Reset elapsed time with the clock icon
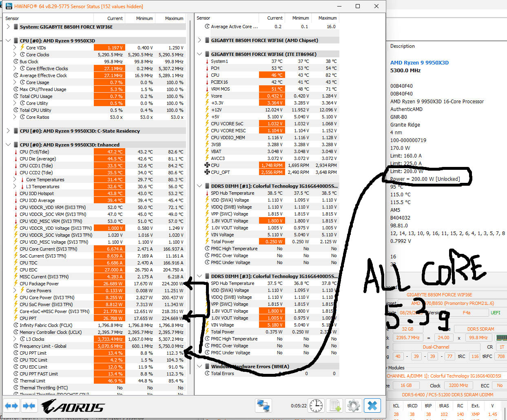 (316, 406)
